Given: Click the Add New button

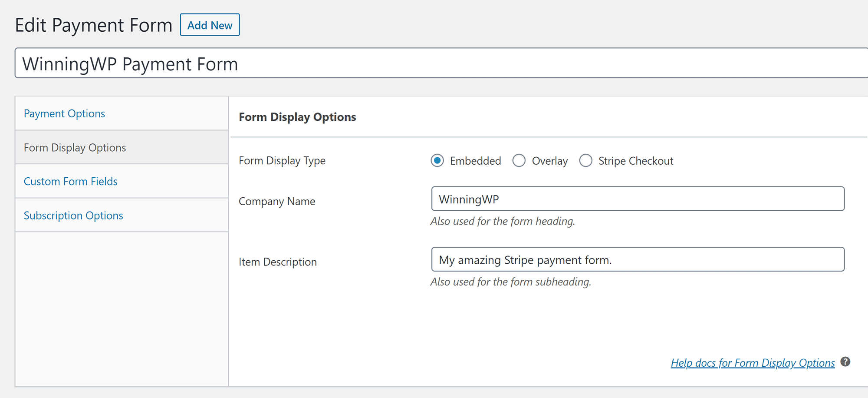Looking at the screenshot, I should (210, 25).
